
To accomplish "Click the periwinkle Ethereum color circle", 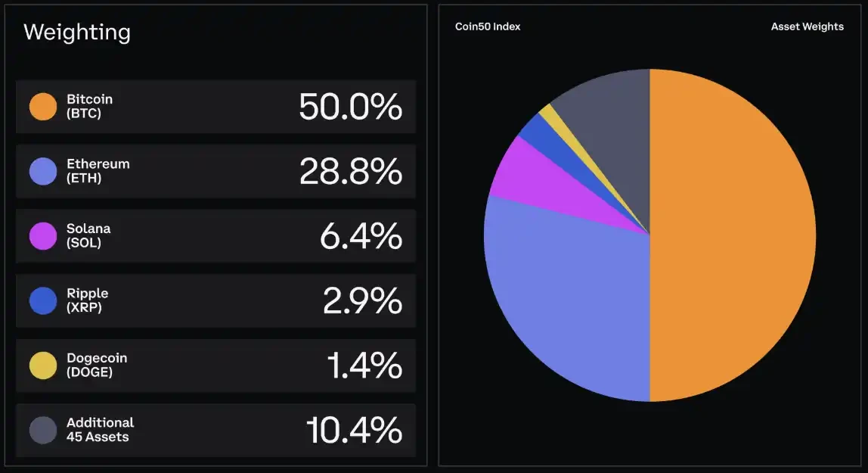I will coord(43,171).
